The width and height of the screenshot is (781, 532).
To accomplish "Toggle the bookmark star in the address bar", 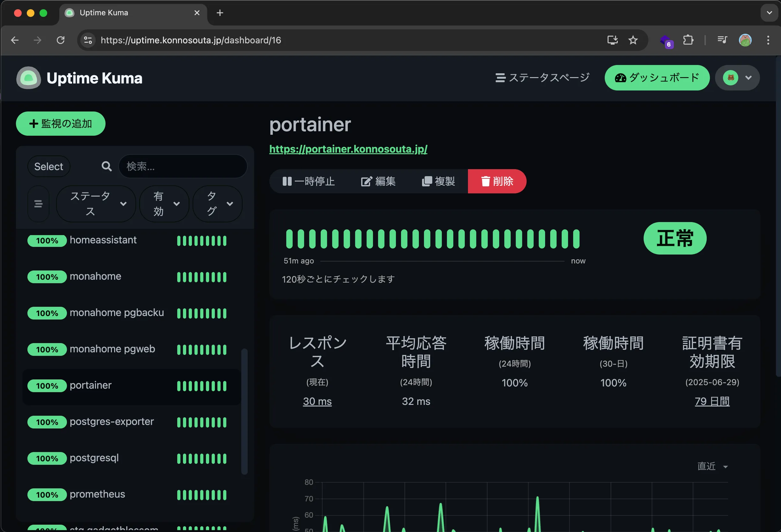I will [x=633, y=40].
